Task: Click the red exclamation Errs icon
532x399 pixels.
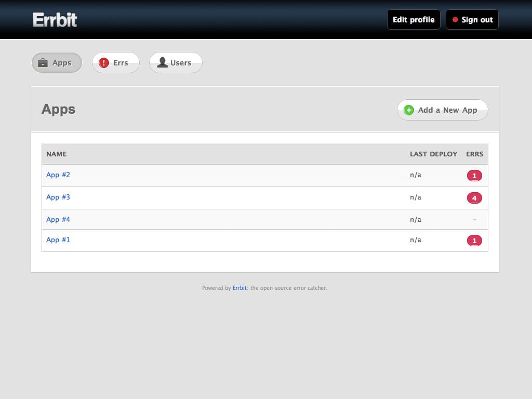Action: (x=104, y=63)
